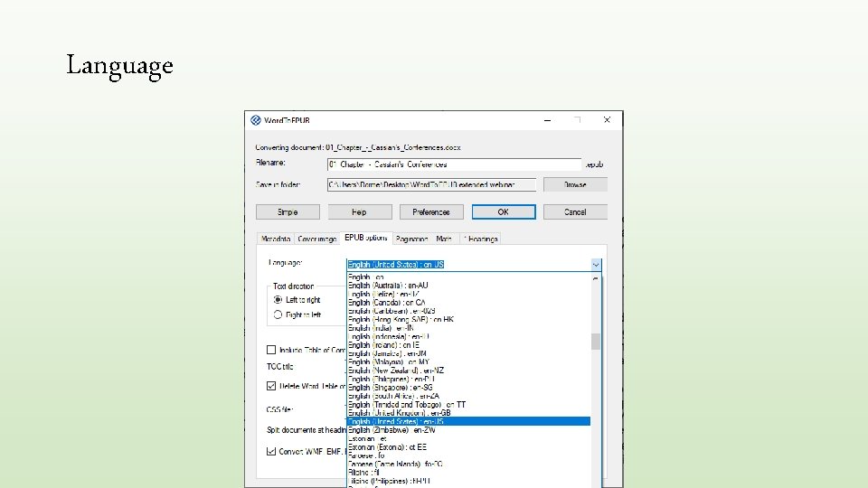
Task: Select the Right to left radio button
Action: pyautogui.click(x=278, y=314)
